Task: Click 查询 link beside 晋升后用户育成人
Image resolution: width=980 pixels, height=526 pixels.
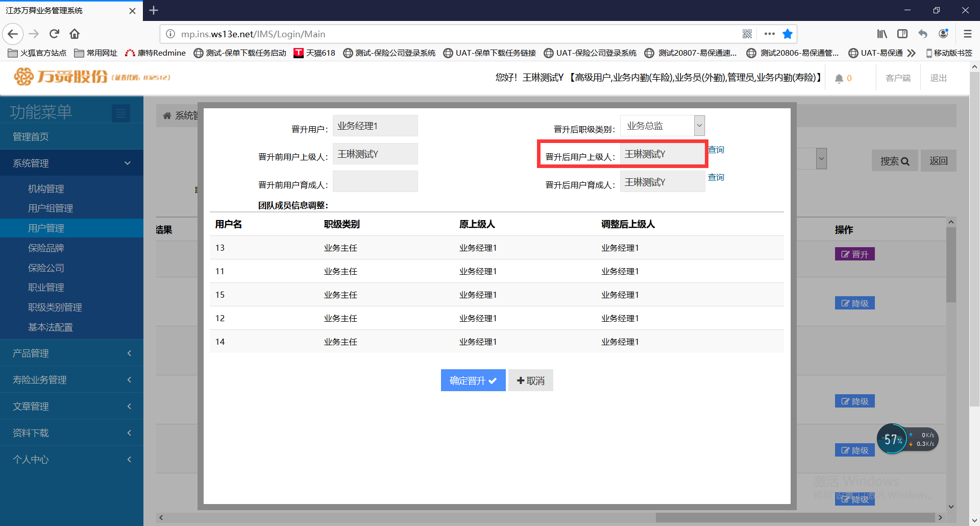Action: pyautogui.click(x=716, y=177)
